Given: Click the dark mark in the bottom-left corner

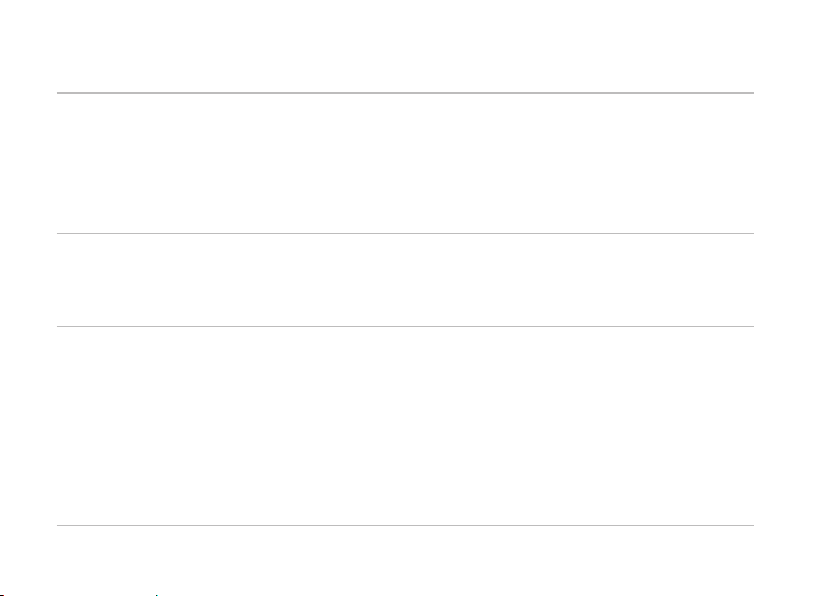Looking at the screenshot, I should coord(2,594).
